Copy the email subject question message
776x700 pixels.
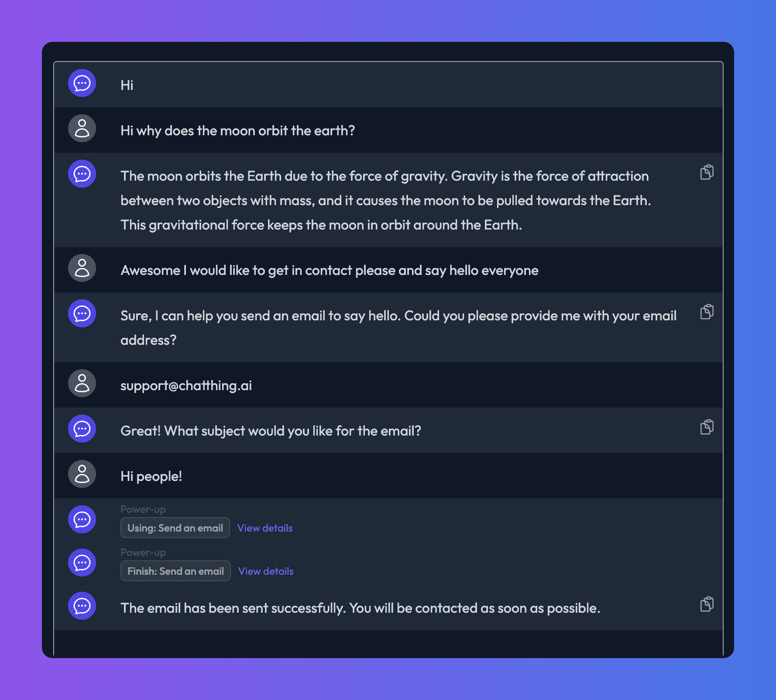click(x=707, y=427)
